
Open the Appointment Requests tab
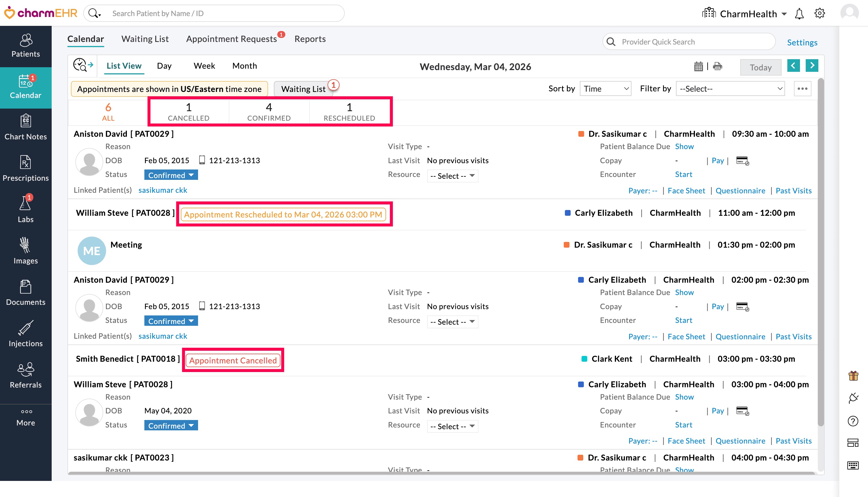(x=231, y=39)
